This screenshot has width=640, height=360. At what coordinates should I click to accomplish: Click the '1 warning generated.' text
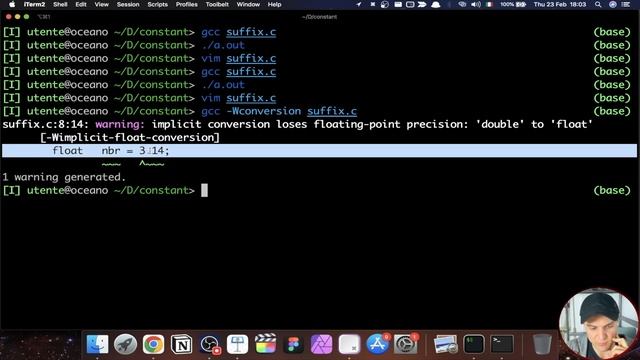64,177
